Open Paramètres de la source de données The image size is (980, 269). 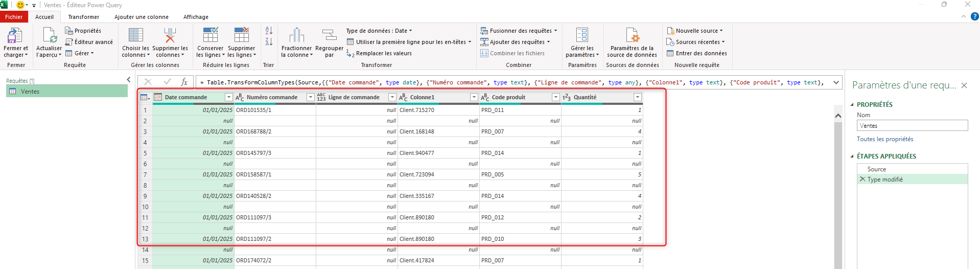632,43
